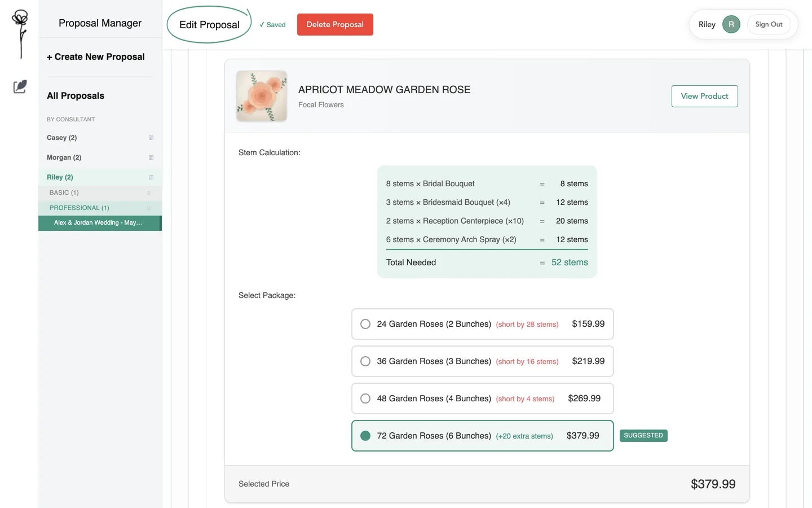Click the $379.99 selected price total
Image resolution: width=812 pixels, height=508 pixels.
713,484
